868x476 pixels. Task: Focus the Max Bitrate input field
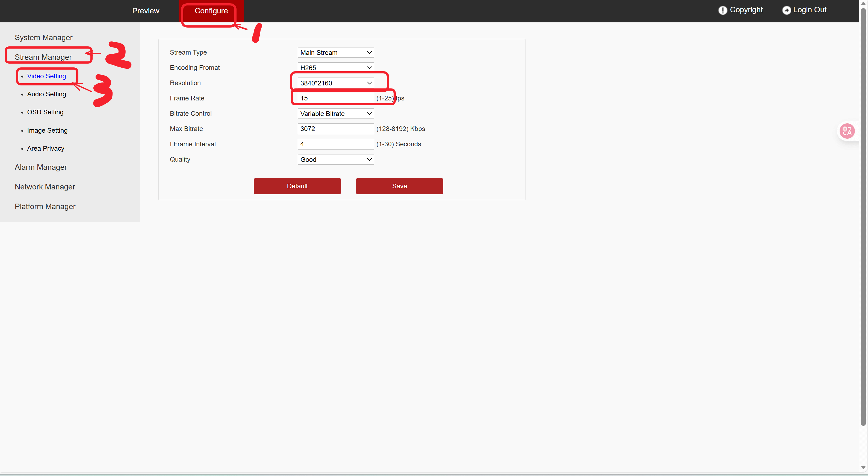coord(335,129)
